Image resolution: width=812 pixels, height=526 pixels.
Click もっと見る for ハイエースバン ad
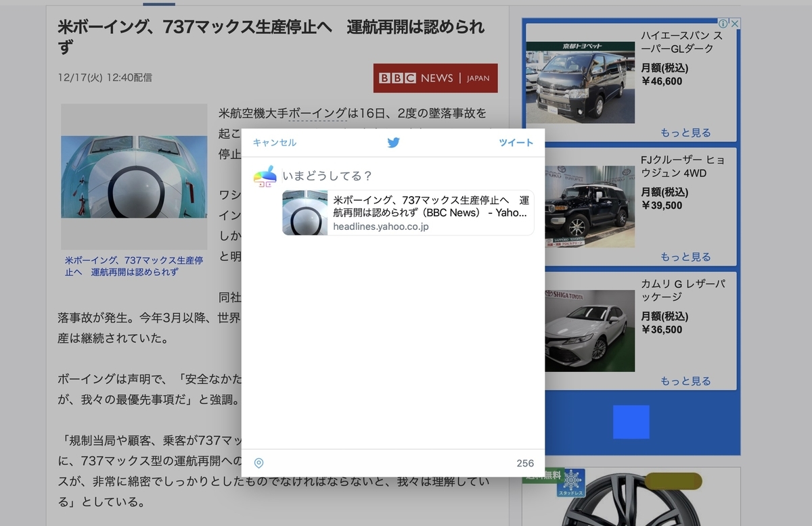tap(685, 133)
